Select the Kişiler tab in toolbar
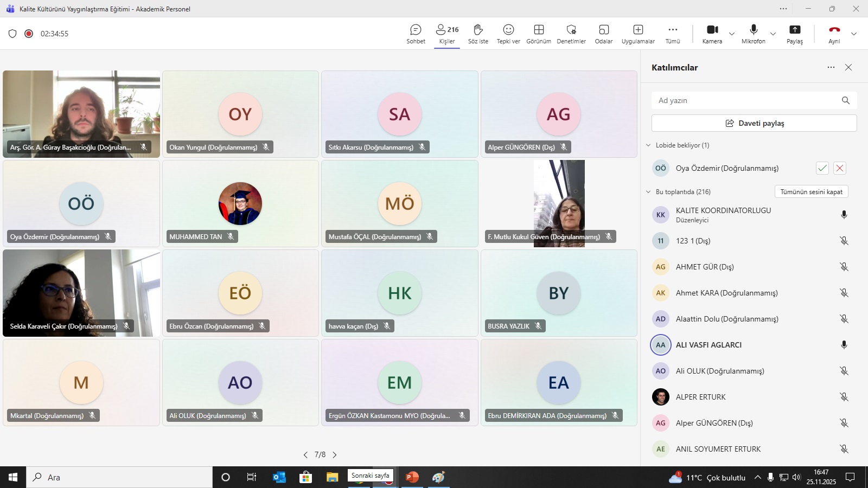The image size is (868, 488). (x=447, y=34)
